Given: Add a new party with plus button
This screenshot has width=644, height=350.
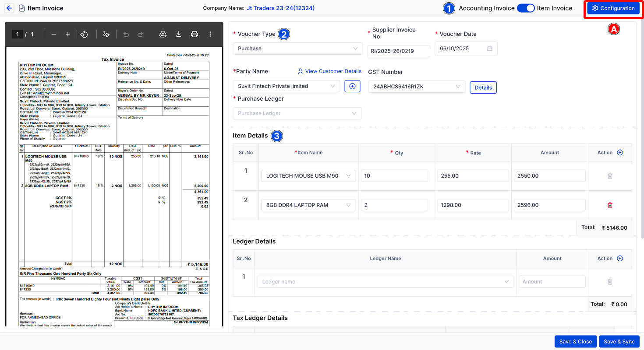Looking at the screenshot, I should (352, 86).
